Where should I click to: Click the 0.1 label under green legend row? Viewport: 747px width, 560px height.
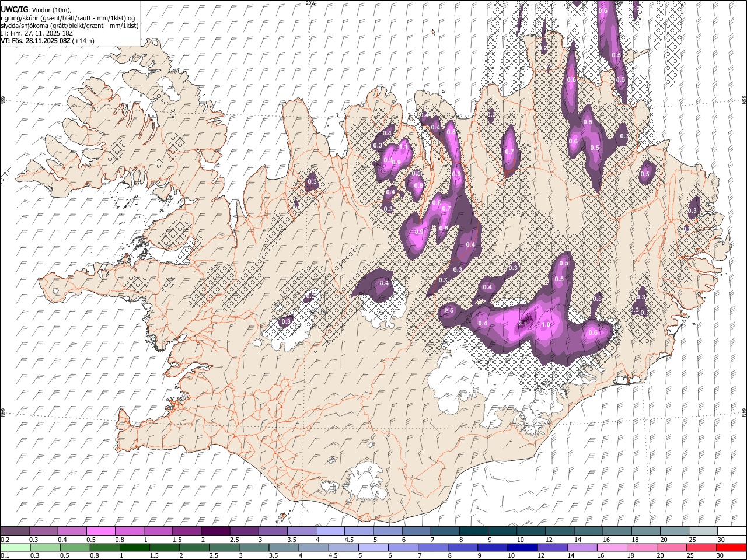point(5,555)
